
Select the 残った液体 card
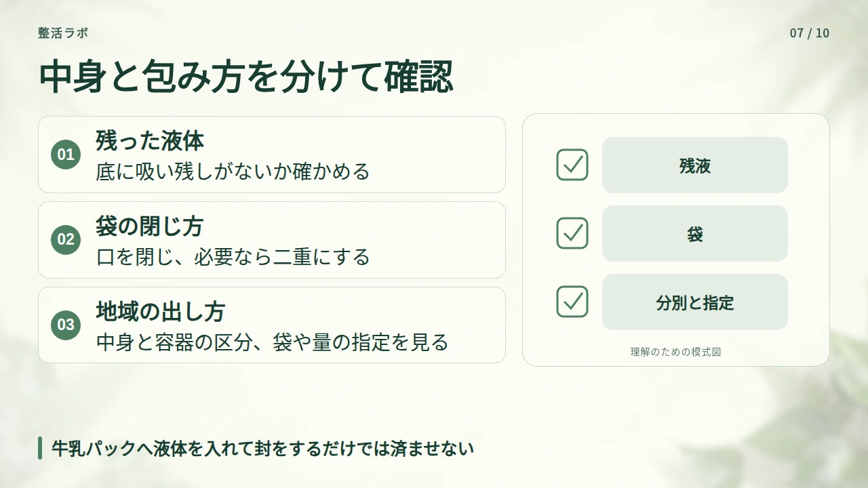point(272,155)
